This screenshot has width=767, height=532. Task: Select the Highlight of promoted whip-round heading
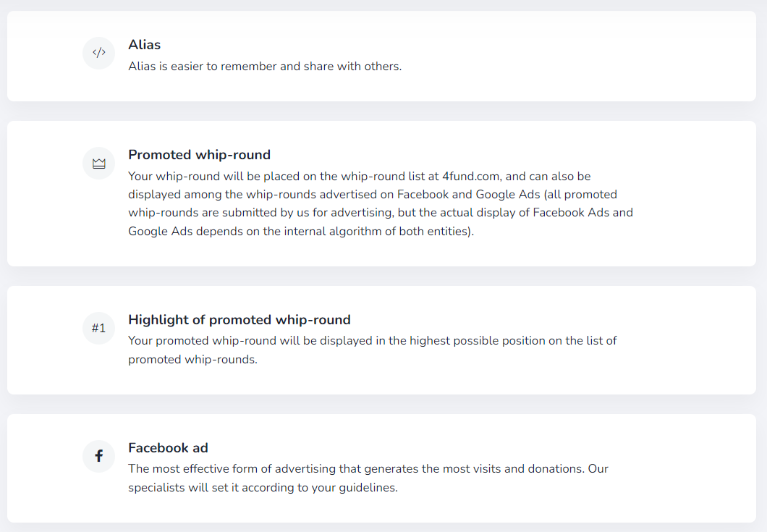pyautogui.click(x=240, y=320)
